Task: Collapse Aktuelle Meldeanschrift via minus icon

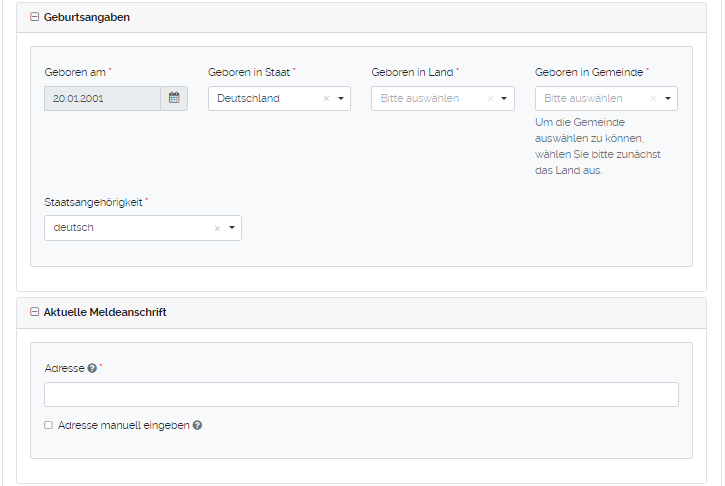Action: click(x=35, y=312)
